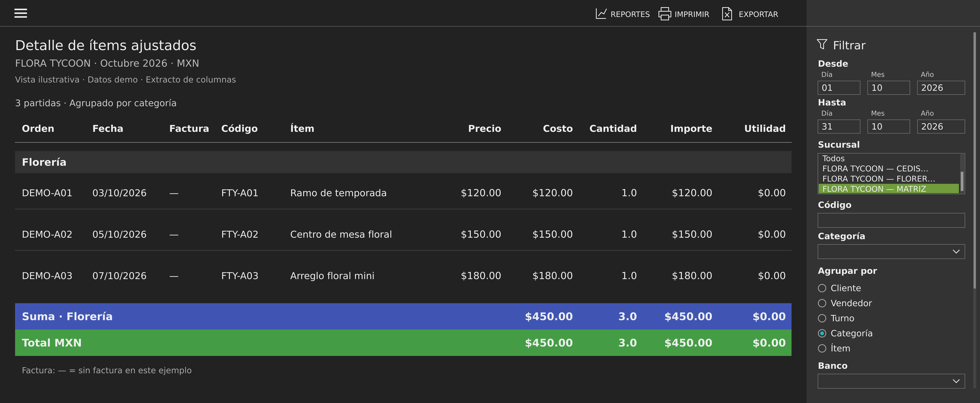Viewport: 980px width, 403px height.
Task: Click Hasta Mes field
Action: 888,127
